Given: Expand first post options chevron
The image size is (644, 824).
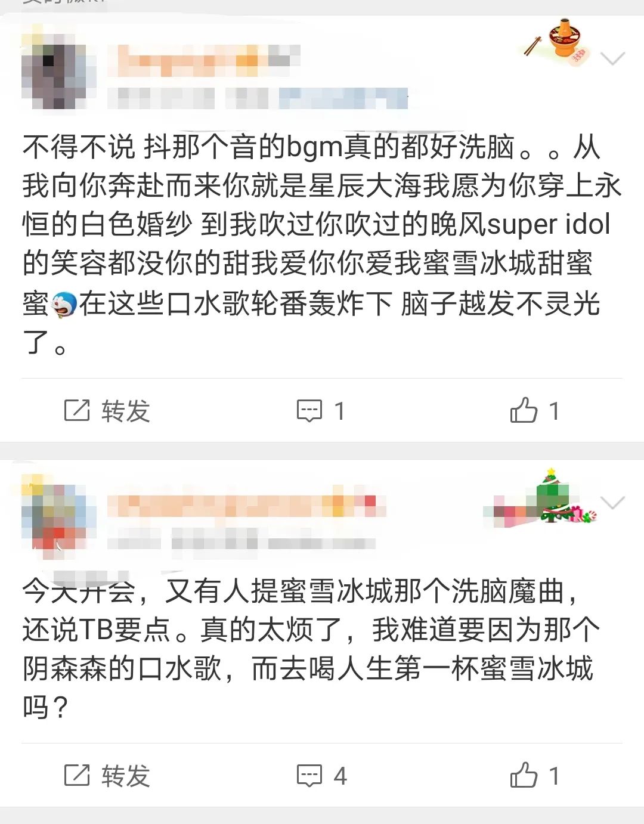Looking at the screenshot, I should [x=612, y=58].
